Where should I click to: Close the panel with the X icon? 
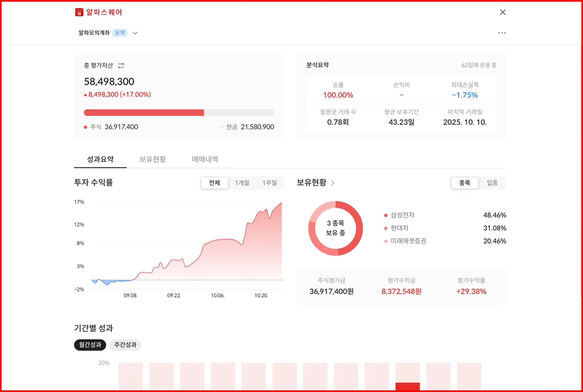(x=503, y=12)
